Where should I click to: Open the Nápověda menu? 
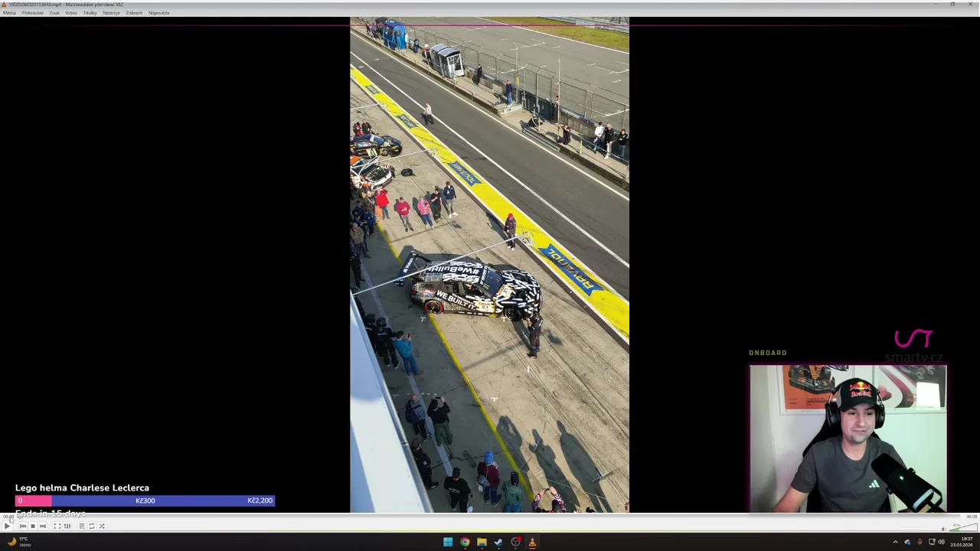[x=159, y=13]
